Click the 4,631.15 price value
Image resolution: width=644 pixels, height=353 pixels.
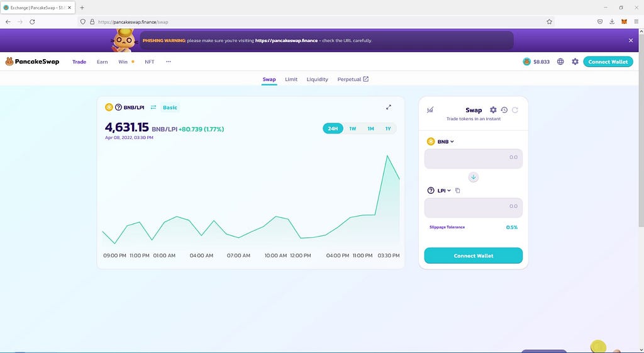126,127
